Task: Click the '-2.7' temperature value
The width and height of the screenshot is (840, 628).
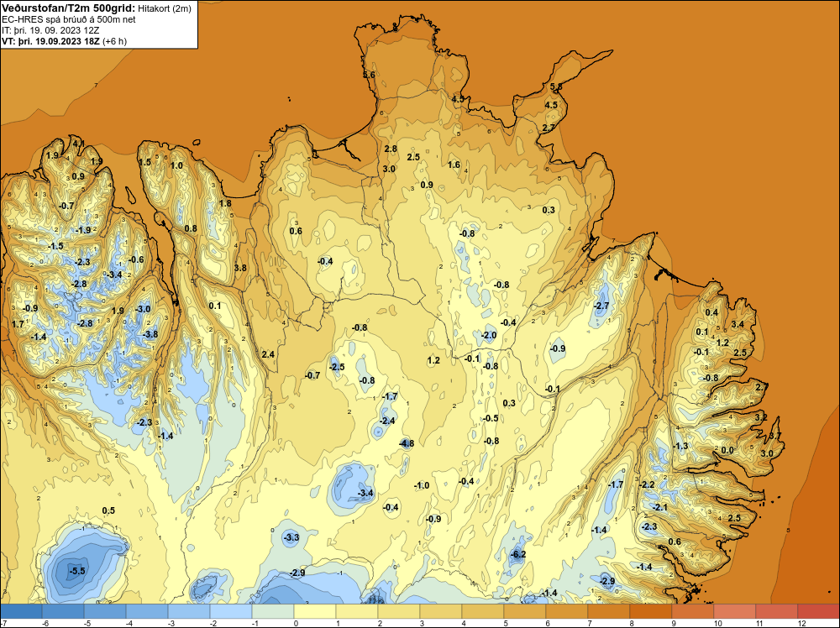Action: [x=601, y=306]
